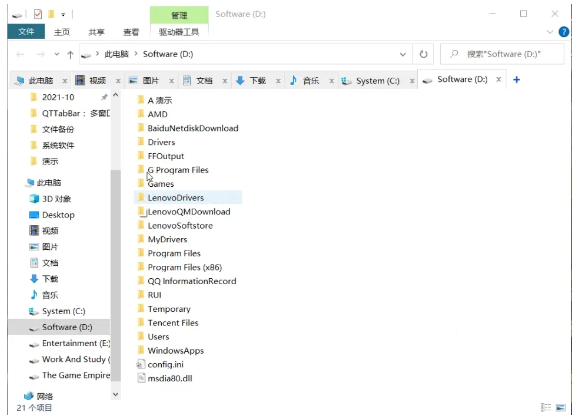This screenshot has height=420, width=578.
Task: Open the recent locations dropdown arrow
Action: pyautogui.click(x=56, y=54)
